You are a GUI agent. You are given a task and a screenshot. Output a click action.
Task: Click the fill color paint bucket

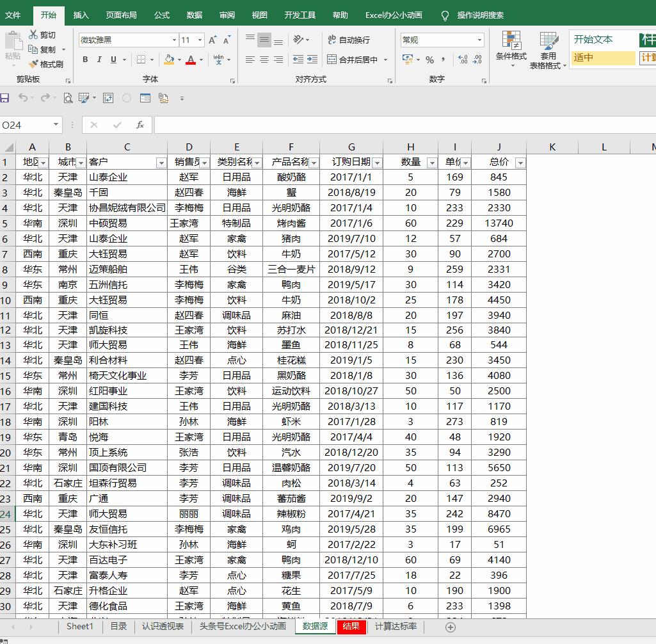[168, 60]
